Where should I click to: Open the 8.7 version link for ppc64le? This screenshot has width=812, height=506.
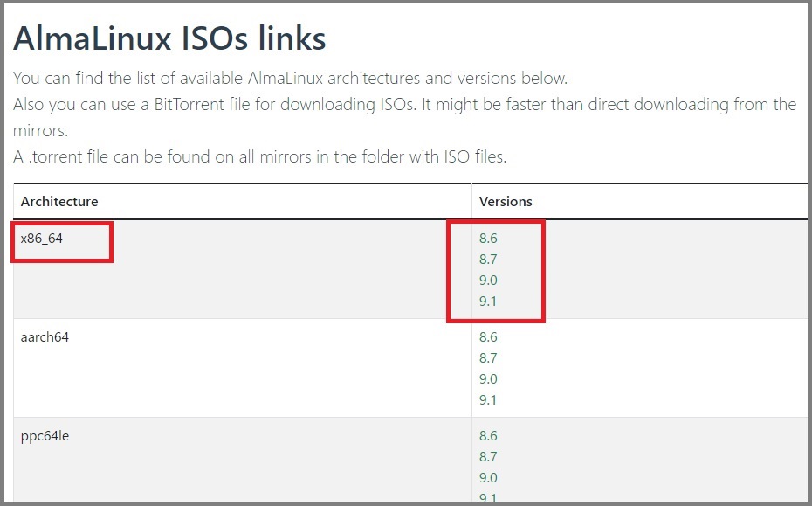pos(488,457)
